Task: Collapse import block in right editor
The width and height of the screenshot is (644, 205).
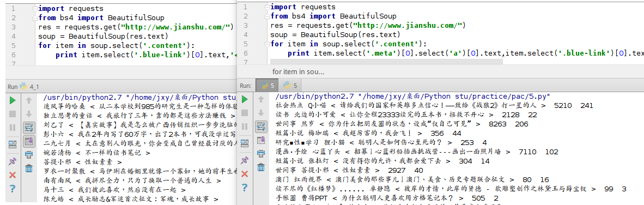Action: pos(268,7)
